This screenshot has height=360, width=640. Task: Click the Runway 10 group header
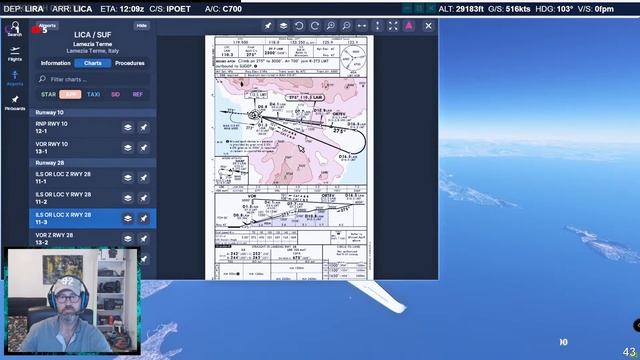click(x=93, y=112)
